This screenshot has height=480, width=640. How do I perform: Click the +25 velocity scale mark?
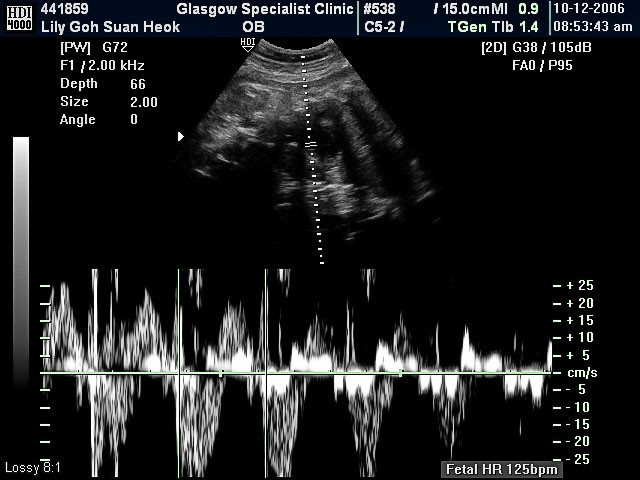(580, 285)
